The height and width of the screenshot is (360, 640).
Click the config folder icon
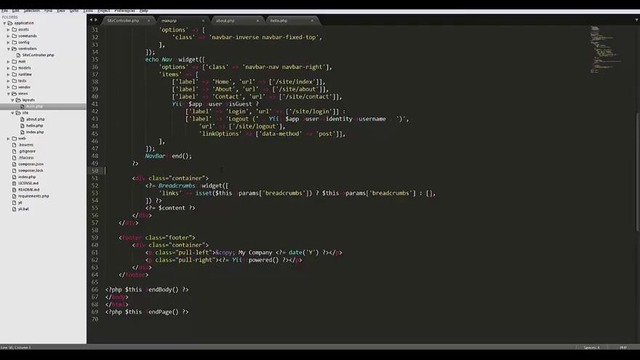pyautogui.click(x=14, y=42)
